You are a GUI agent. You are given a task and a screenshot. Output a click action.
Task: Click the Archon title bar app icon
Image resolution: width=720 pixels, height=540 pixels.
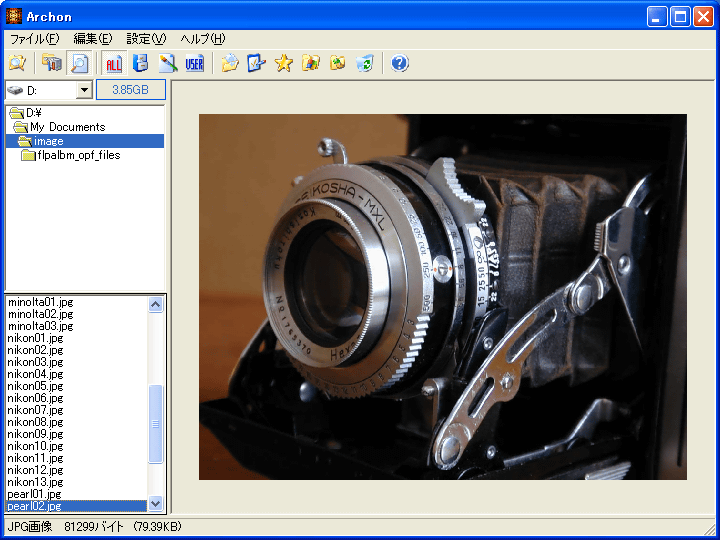pyautogui.click(x=14, y=17)
